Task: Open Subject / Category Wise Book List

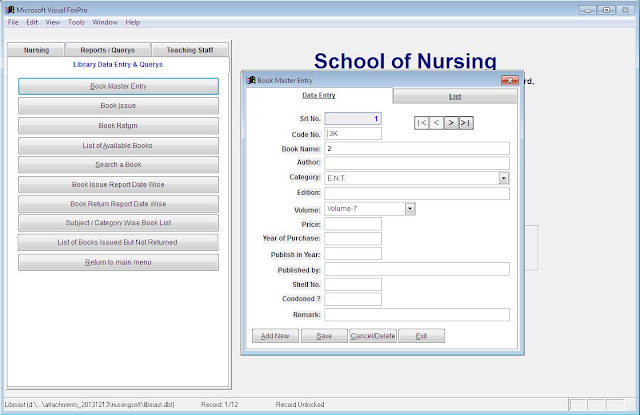Action: (x=118, y=223)
